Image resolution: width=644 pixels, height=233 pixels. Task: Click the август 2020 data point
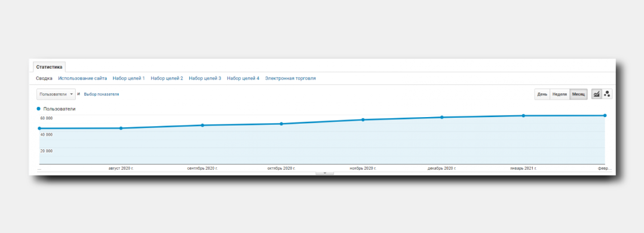click(121, 128)
